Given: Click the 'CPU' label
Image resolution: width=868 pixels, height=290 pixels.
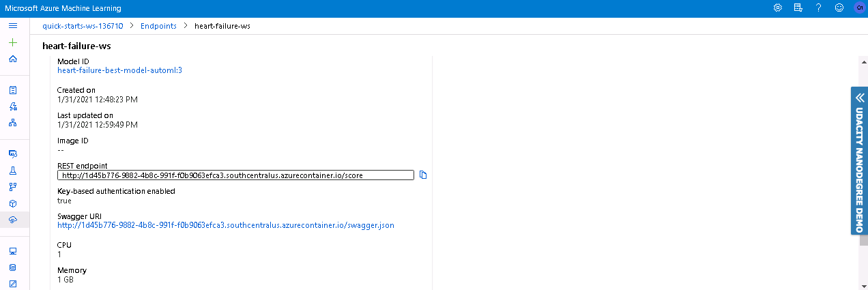Looking at the screenshot, I should 64,245.
